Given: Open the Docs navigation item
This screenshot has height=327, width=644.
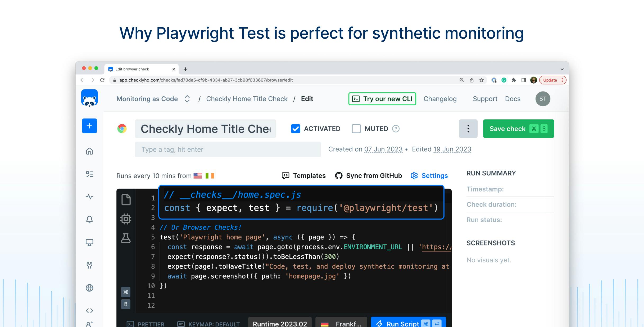Looking at the screenshot, I should click(x=513, y=99).
